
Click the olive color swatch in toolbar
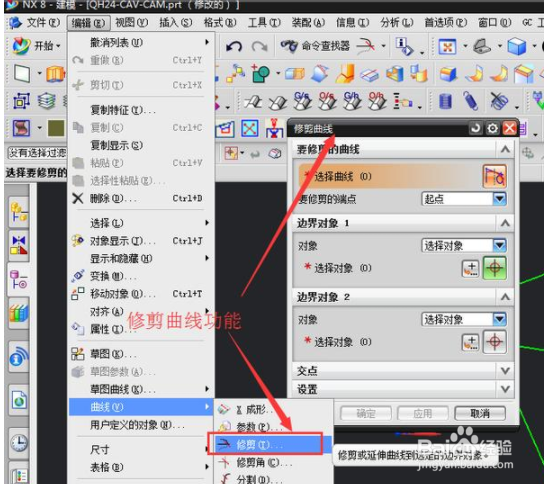coord(56,128)
